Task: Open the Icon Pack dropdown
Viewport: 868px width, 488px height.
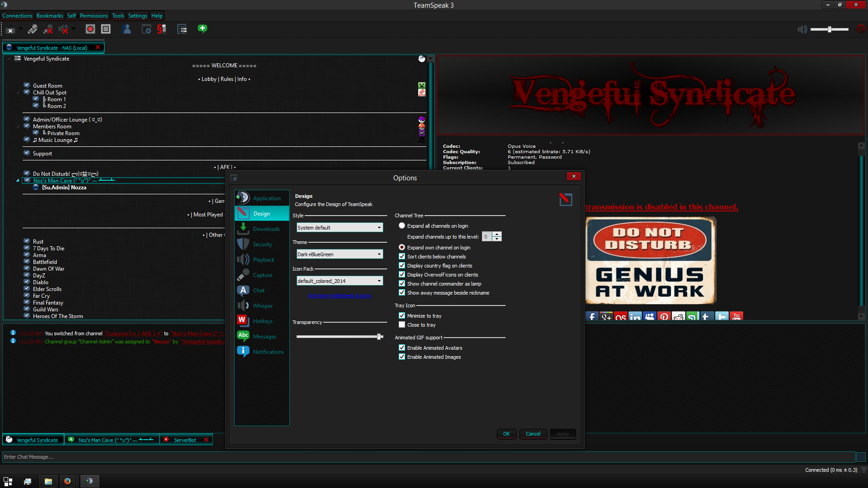Action: tap(340, 281)
